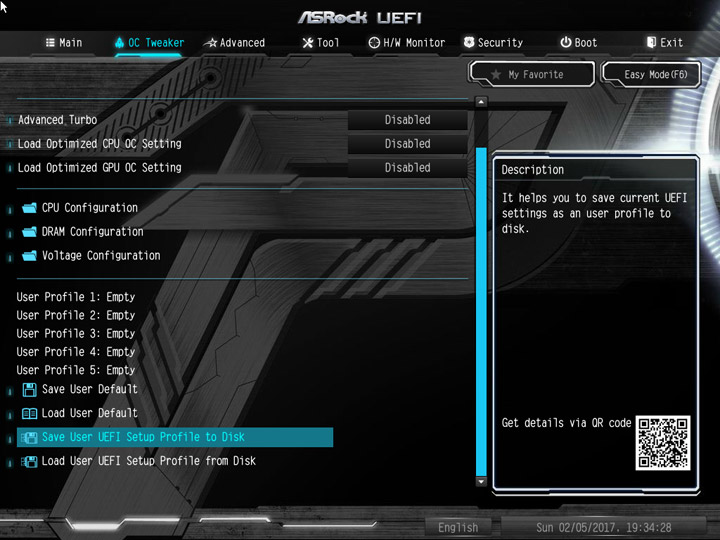The height and width of the screenshot is (540, 720).
Task: Click the Boot power icon
Action: pyautogui.click(x=566, y=42)
